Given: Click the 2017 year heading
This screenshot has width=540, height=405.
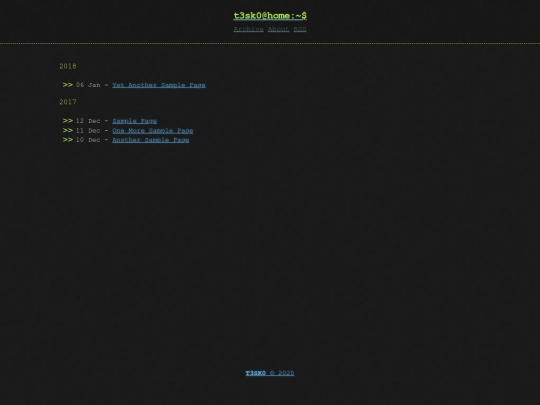Looking at the screenshot, I should (68, 102).
